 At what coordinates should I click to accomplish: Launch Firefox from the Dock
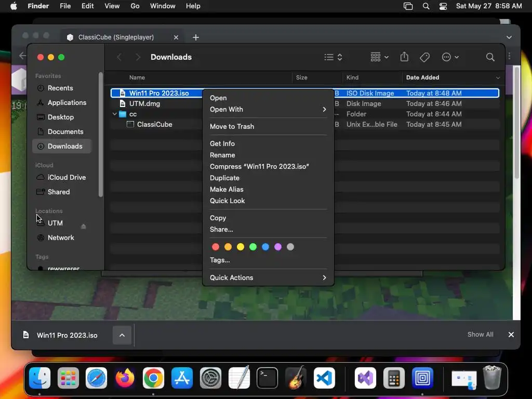point(125,378)
